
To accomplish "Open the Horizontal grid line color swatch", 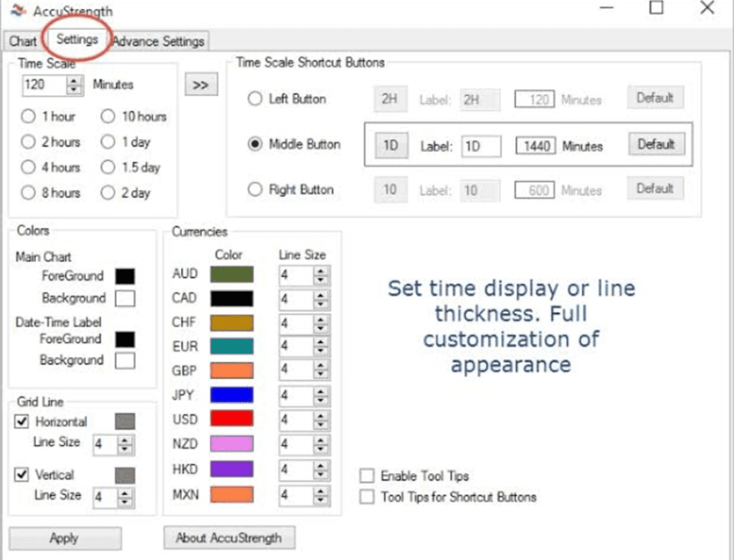I will pos(125,422).
